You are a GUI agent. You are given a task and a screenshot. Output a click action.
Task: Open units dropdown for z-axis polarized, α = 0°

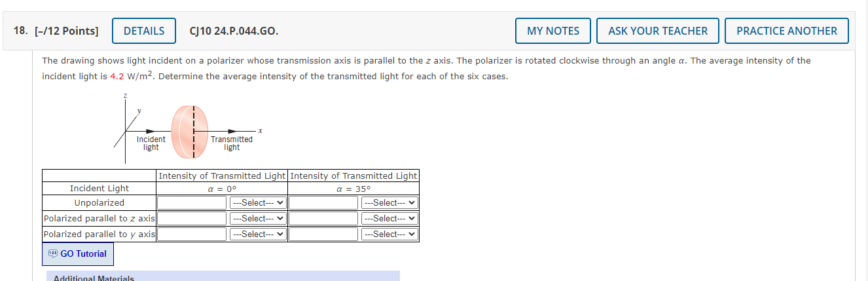258,219
